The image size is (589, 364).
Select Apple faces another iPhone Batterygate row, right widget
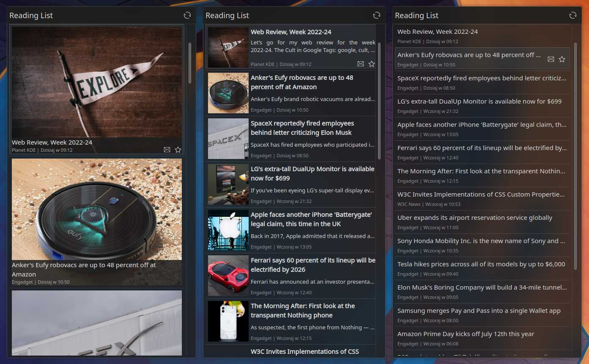[x=482, y=129]
